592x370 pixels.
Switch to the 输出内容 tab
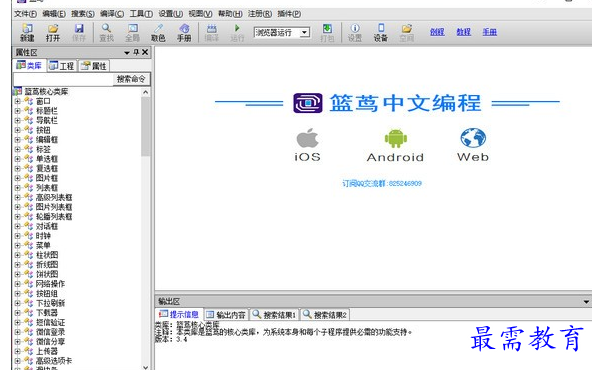[226, 314]
